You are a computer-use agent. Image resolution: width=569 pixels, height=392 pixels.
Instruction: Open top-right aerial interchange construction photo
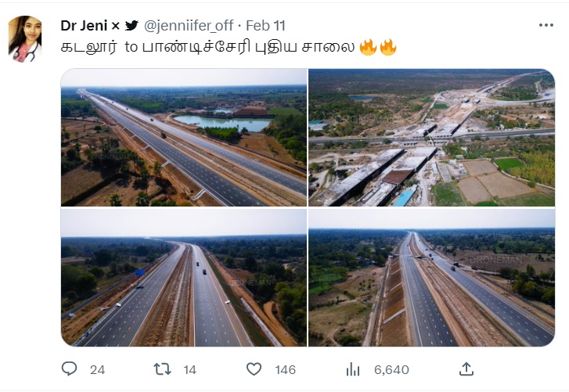pyautogui.click(x=431, y=137)
